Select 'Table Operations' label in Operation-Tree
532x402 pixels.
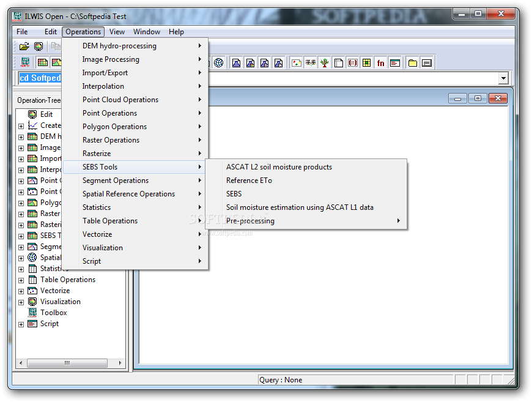[68, 280]
